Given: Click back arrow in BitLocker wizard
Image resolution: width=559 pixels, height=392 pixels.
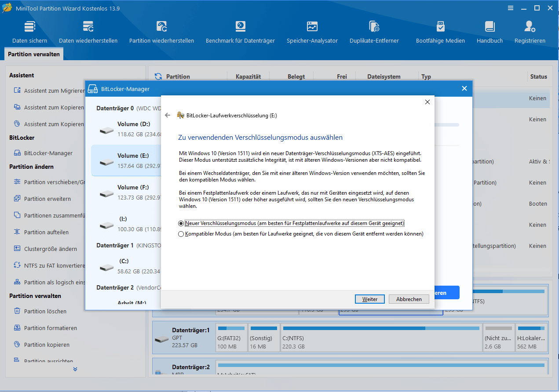Looking at the screenshot, I should pyautogui.click(x=168, y=116).
